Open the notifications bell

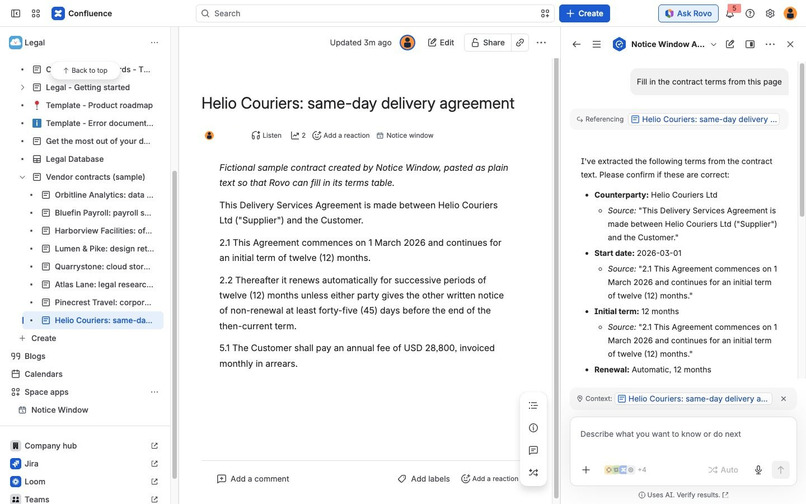[x=730, y=13]
